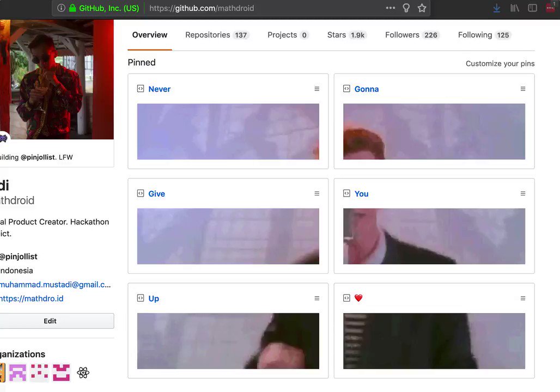This screenshot has height=392, width=560.
Task: Open the Up repository link
Action: coord(154,298)
